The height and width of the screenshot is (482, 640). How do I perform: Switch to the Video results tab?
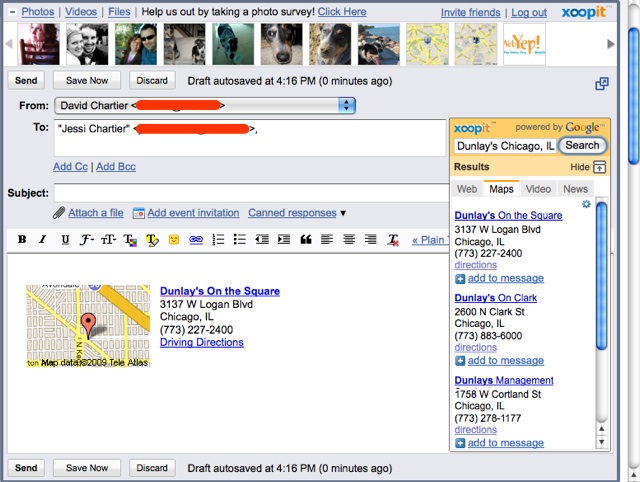pos(538,189)
